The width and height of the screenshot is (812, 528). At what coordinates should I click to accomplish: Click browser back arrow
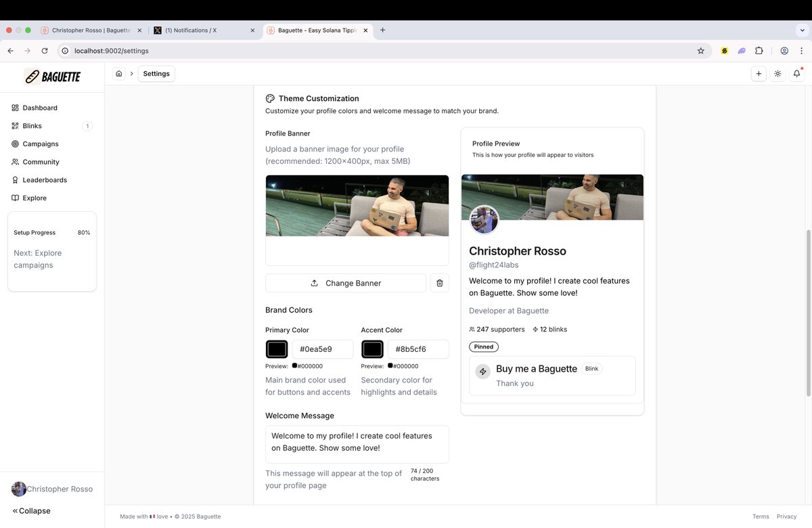(x=10, y=51)
